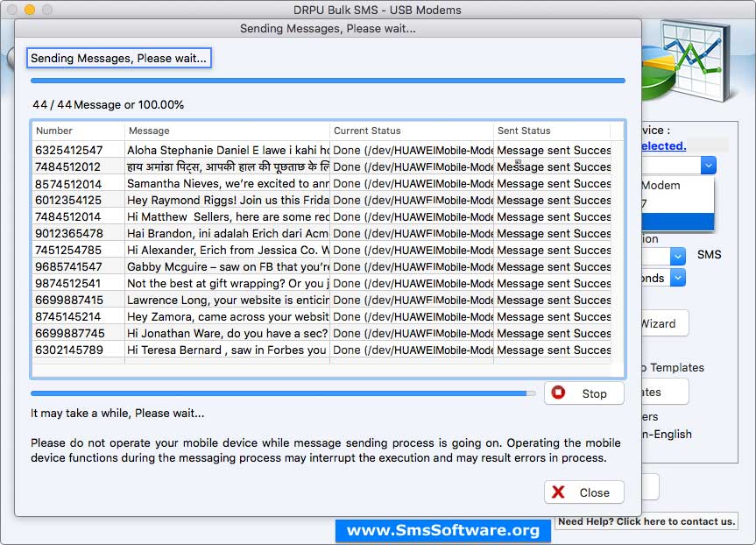This screenshot has width=756, height=545.
Task: Click the top sending progress bar
Action: coord(328,81)
